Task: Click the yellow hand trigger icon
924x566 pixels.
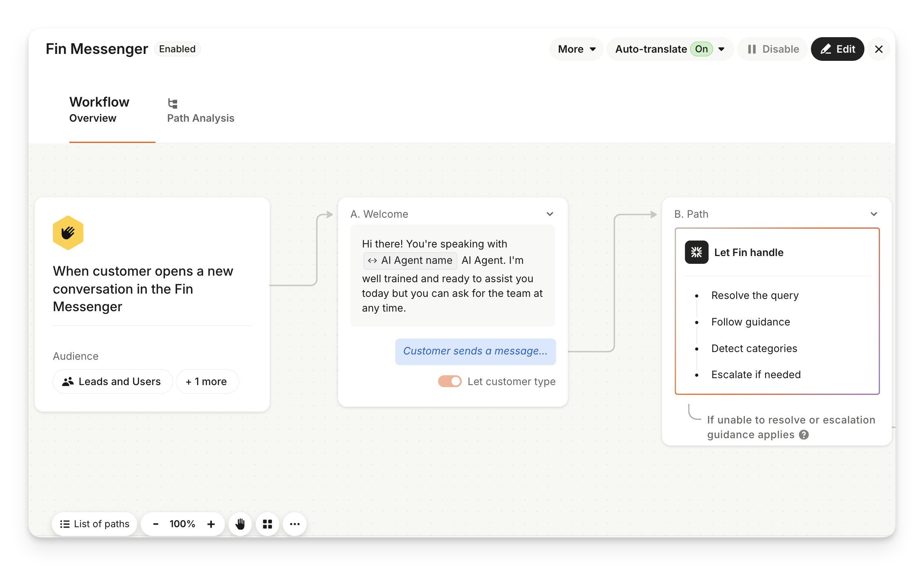Action: pyautogui.click(x=68, y=233)
